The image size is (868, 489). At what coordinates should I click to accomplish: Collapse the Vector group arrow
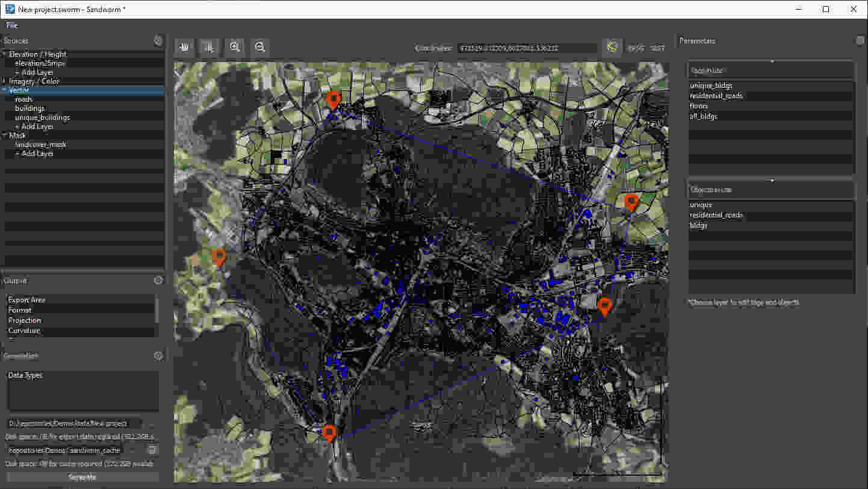(x=4, y=90)
